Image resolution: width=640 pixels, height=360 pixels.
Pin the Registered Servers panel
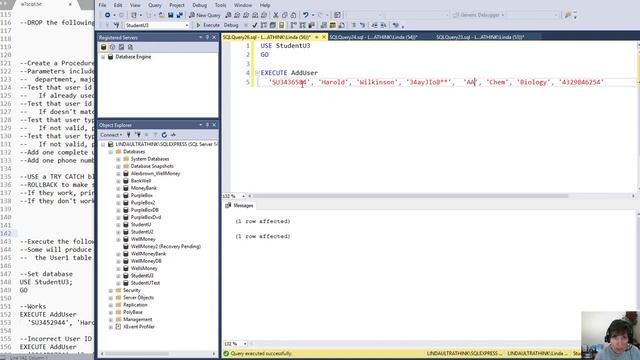(207, 37)
